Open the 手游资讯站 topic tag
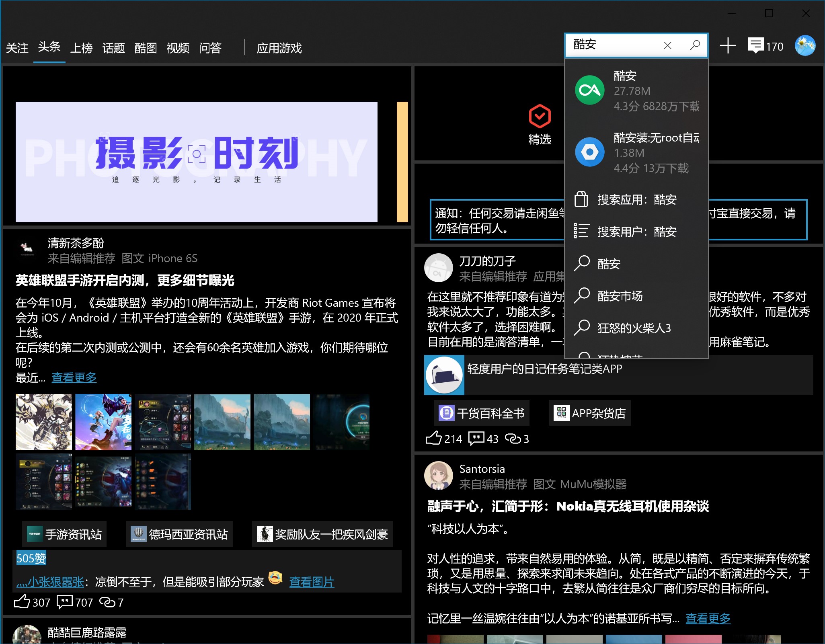 (x=64, y=534)
